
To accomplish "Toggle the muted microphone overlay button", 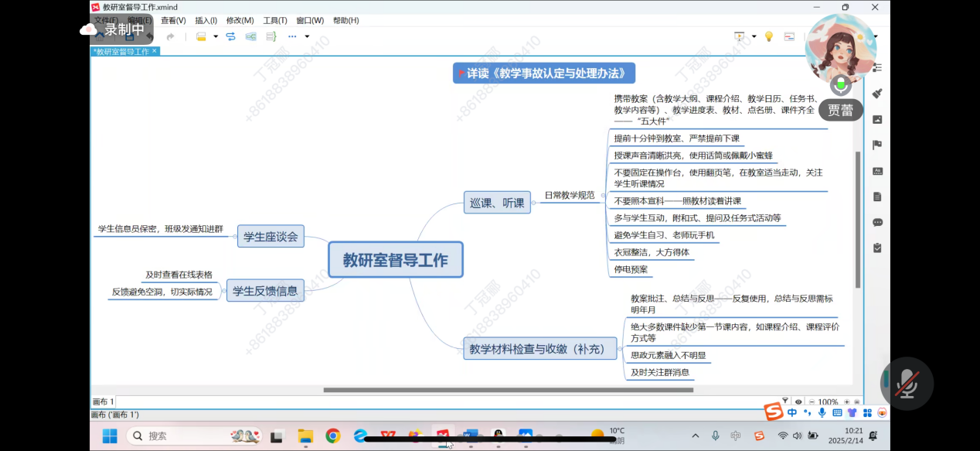I will pos(907,383).
